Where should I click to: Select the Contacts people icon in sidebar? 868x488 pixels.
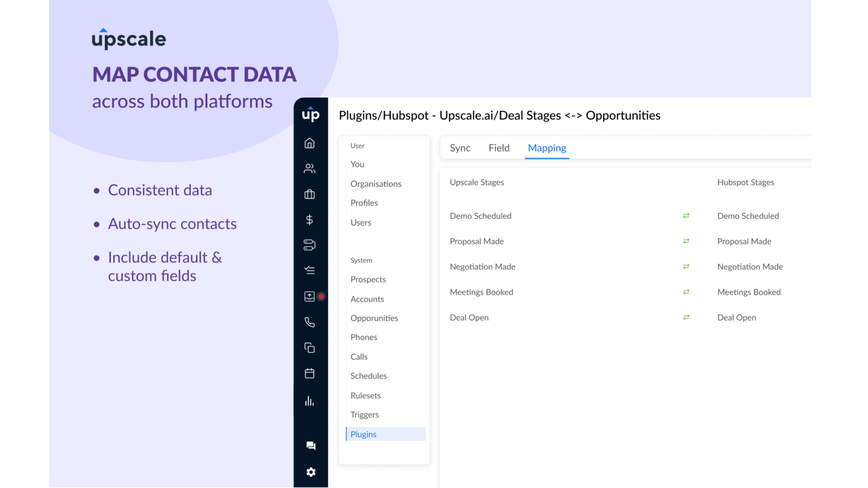[x=310, y=168]
